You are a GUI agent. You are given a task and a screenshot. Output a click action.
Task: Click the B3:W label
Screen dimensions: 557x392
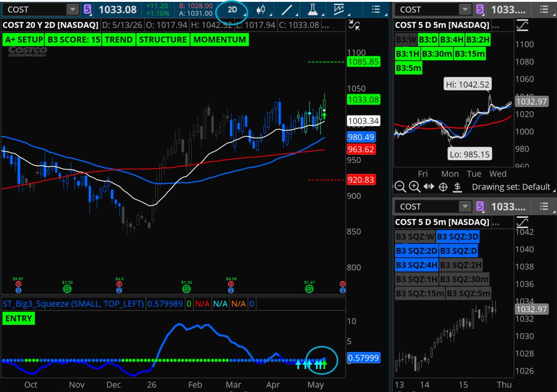tap(406, 39)
